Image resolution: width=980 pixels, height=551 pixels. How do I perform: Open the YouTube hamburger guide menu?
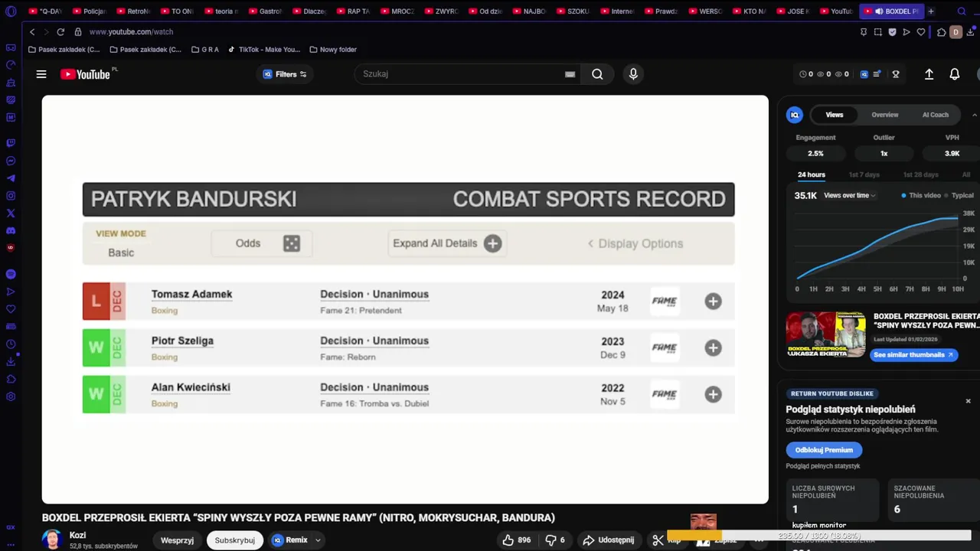coord(41,74)
